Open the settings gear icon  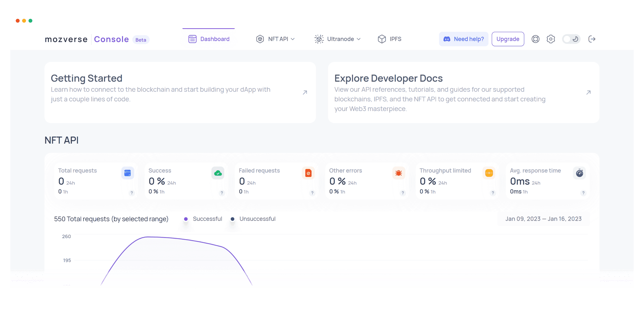tap(551, 39)
